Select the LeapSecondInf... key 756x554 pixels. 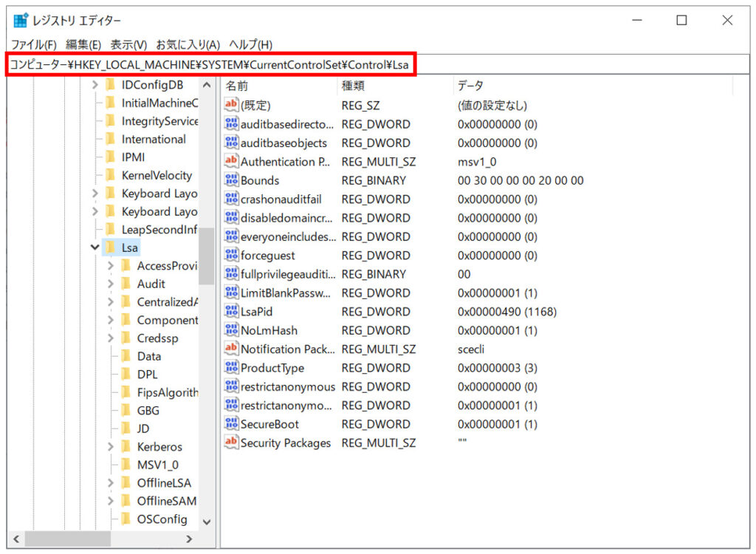[x=159, y=230]
